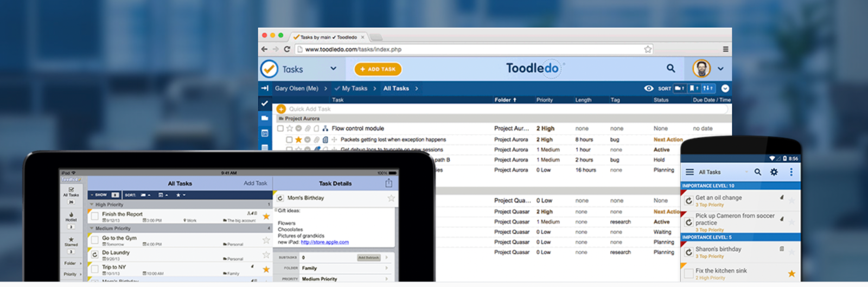Click the third sort arrows icon
The height and width of the screenshot is (287, 868).
pyautogui.click(x=708, y=88)
